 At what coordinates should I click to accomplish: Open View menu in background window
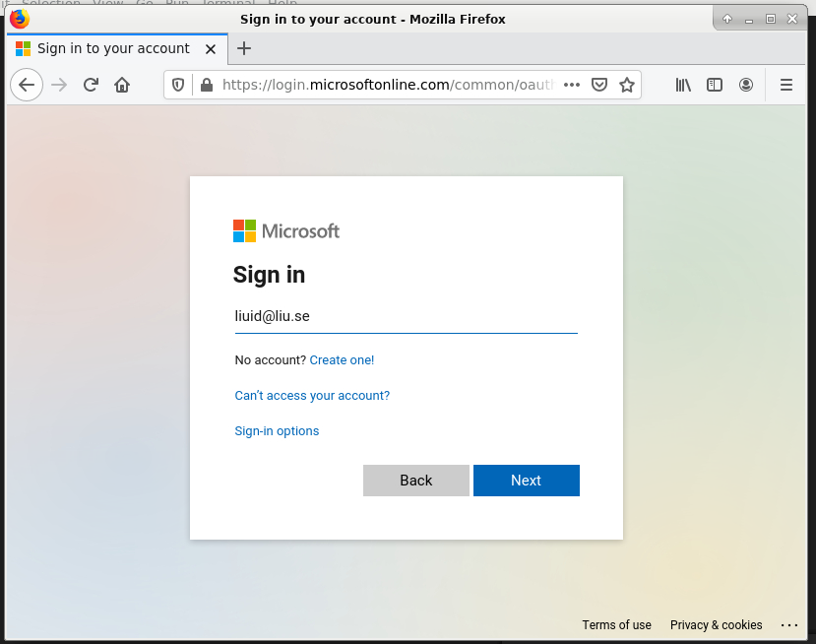(107, 3)
